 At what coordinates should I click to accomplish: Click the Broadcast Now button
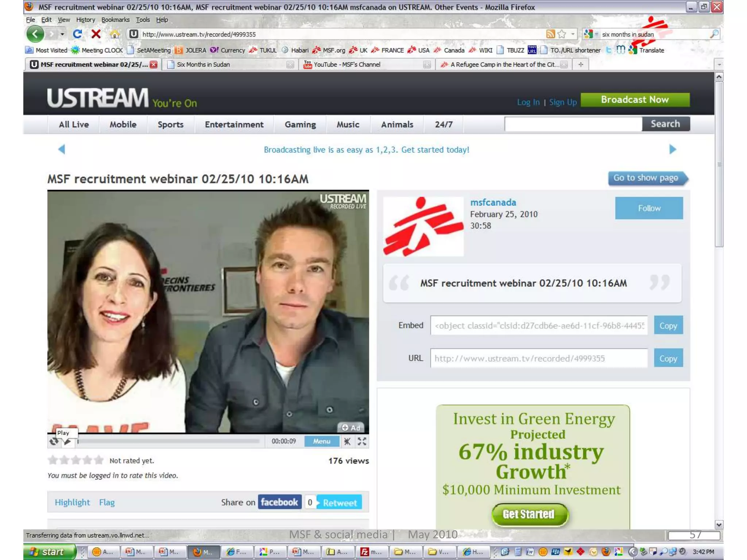pyautogui.click(x=635, y=100)
